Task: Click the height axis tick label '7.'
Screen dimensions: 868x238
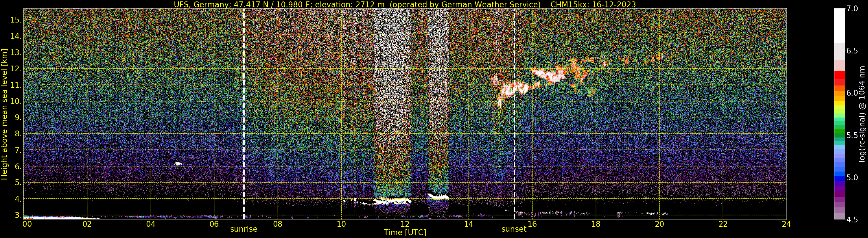Action: (x=18, y=150)
